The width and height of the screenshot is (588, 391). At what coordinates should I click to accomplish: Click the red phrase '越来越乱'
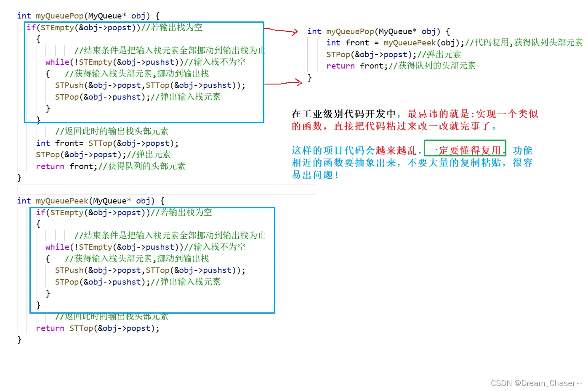point(396,151)
